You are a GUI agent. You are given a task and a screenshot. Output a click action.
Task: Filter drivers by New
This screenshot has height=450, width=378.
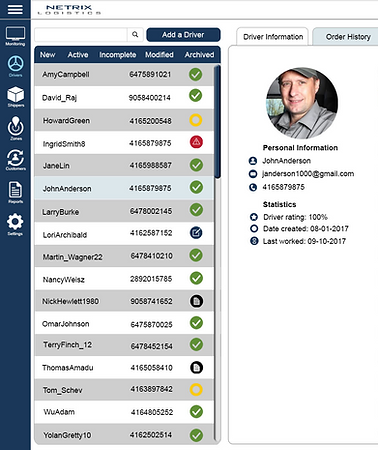pos(47,55)
